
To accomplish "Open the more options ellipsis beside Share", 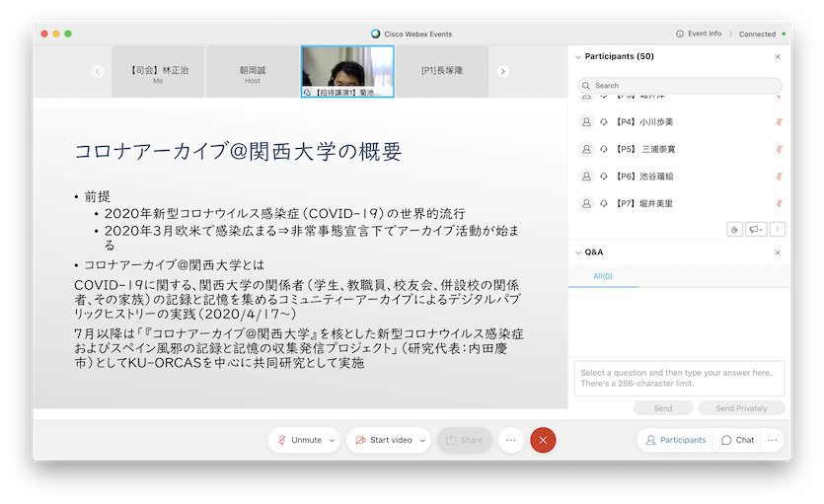I will pyautogui.click(x=510, y=440).
